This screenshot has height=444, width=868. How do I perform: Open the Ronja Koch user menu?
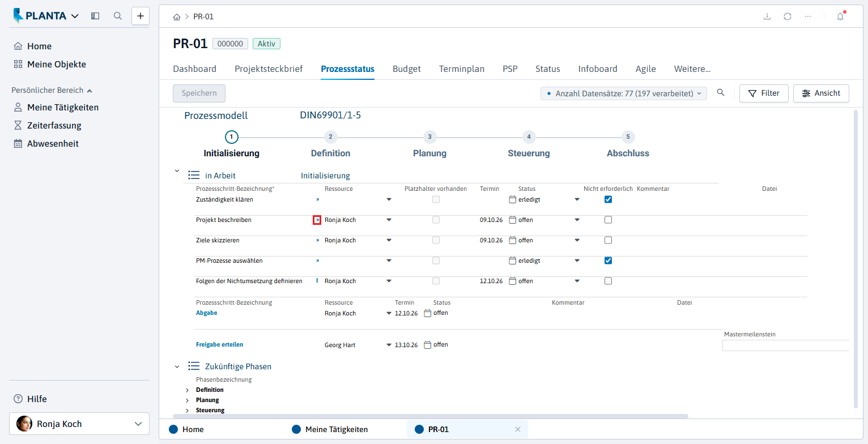click(x=79, y=424)
